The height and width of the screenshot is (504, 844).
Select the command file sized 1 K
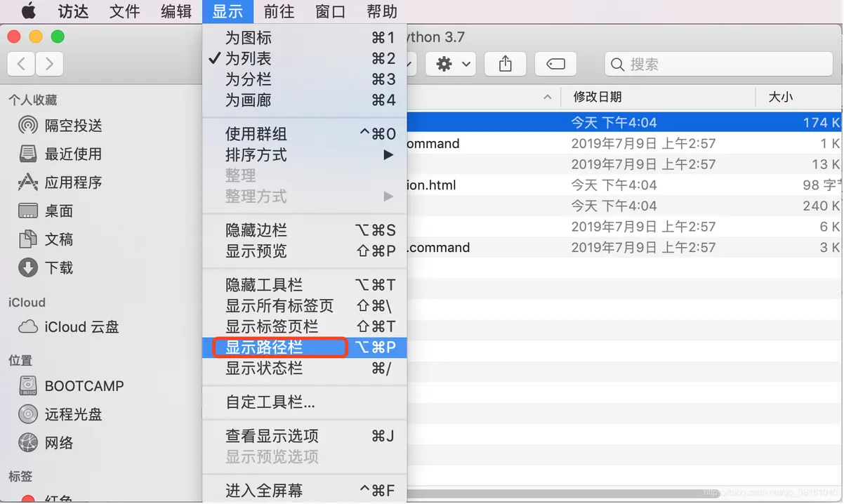coord(624,144)
